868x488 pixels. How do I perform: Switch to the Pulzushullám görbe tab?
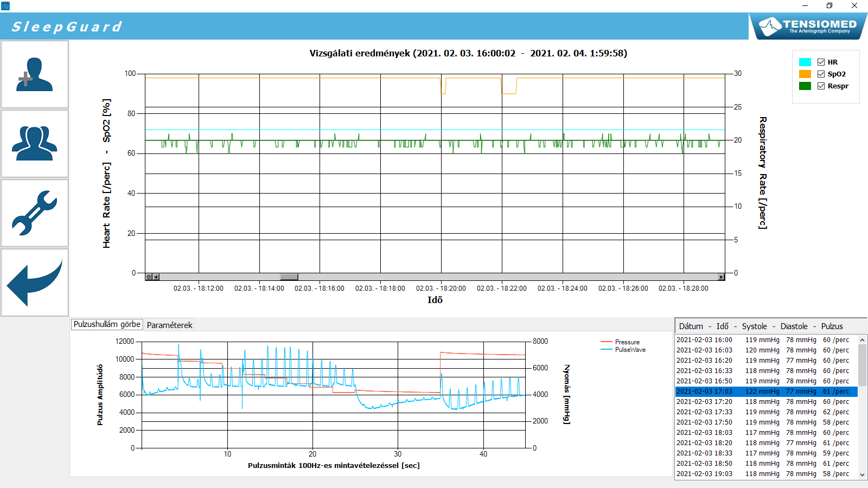click(x=107, y=324)
